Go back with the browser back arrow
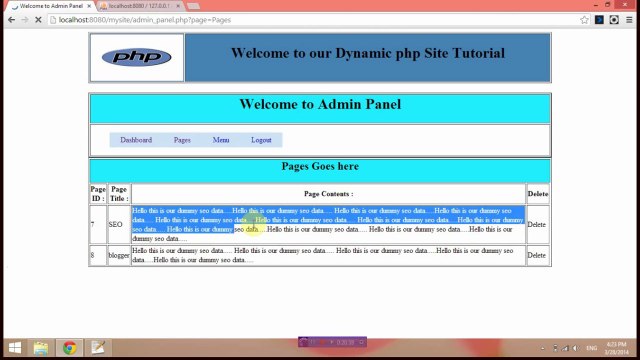 click(x=11, y=20)
